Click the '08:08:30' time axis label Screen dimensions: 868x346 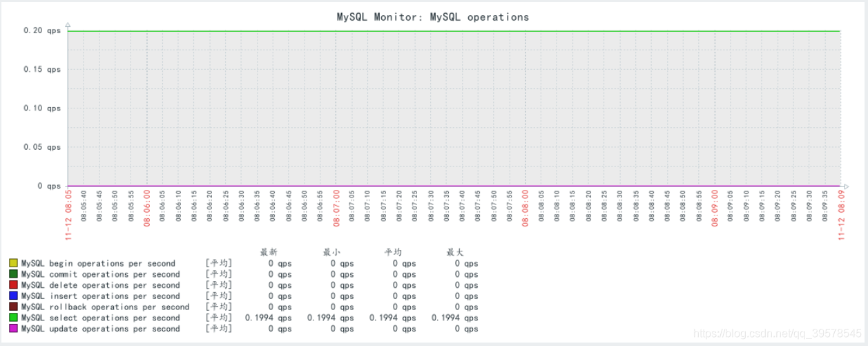coord(620,206)
